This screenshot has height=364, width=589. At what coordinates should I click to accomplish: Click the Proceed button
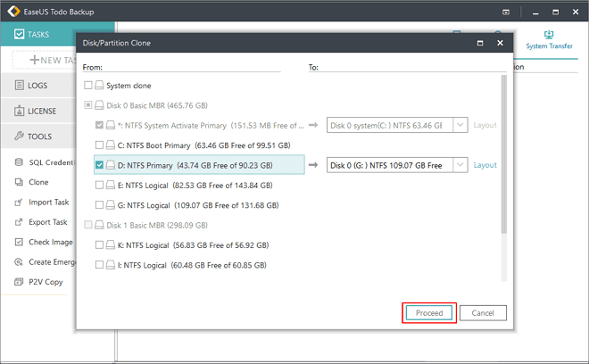click(429, 313)
